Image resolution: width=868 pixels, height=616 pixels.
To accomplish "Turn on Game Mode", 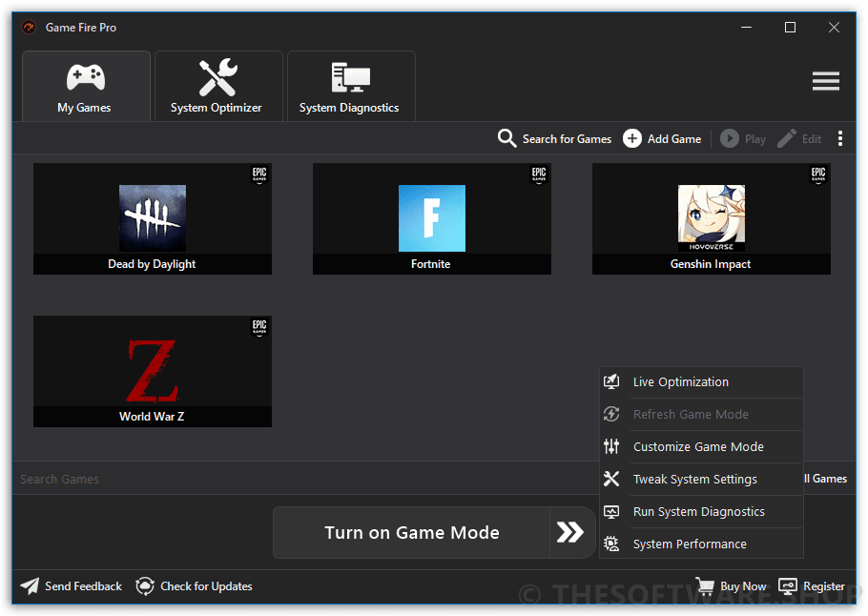I will coord(411,532).
